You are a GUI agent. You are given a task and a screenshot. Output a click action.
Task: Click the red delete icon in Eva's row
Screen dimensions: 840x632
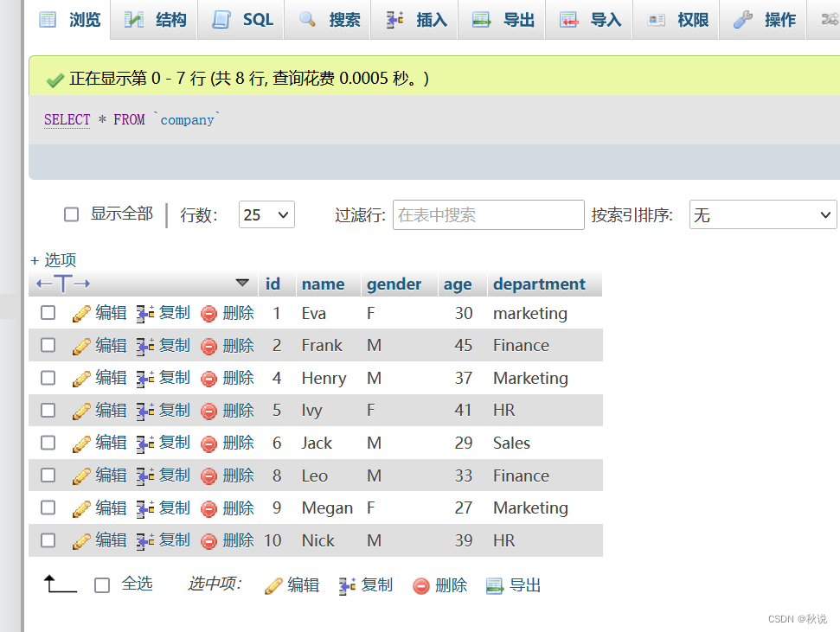(208, 314)
